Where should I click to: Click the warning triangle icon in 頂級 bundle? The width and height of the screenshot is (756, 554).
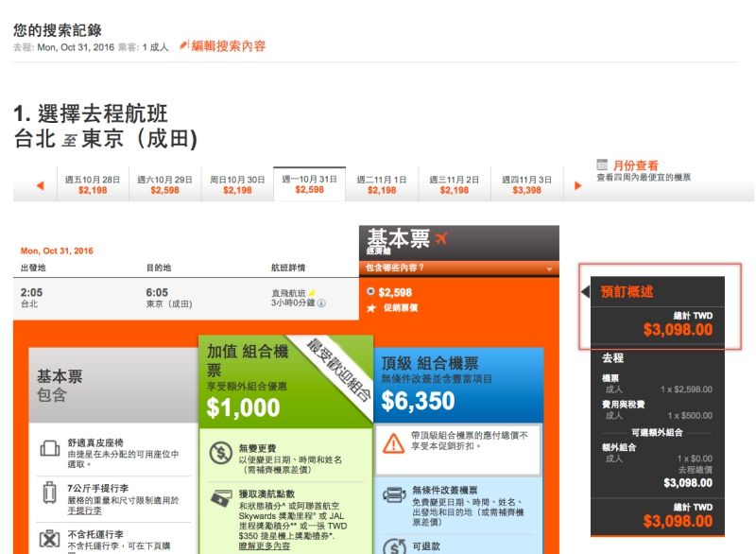coord(393,443)
